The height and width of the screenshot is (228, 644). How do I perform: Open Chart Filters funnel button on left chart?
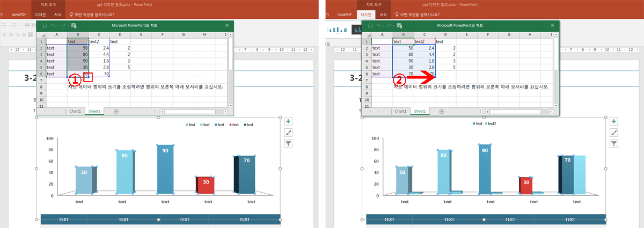[288, 143]
